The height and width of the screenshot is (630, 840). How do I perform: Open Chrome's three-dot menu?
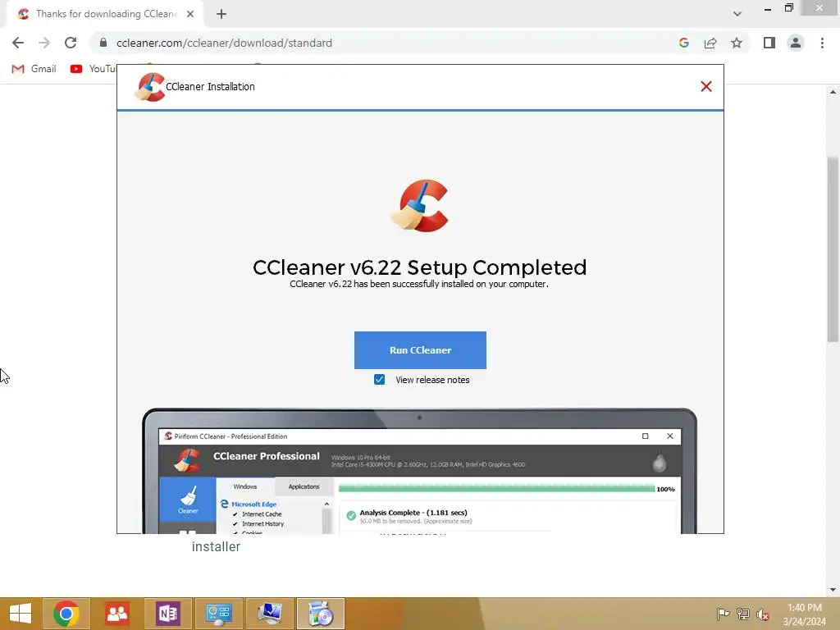pos(822,43)
